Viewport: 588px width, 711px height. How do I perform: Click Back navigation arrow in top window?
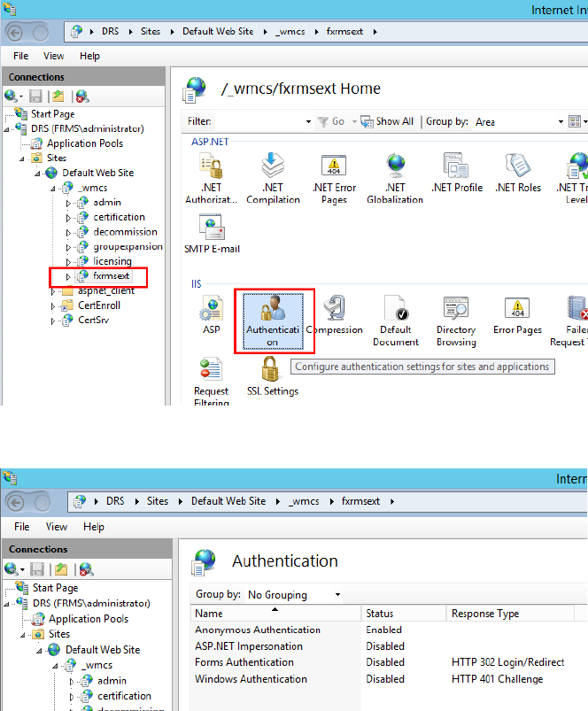[x=15, y=33]
